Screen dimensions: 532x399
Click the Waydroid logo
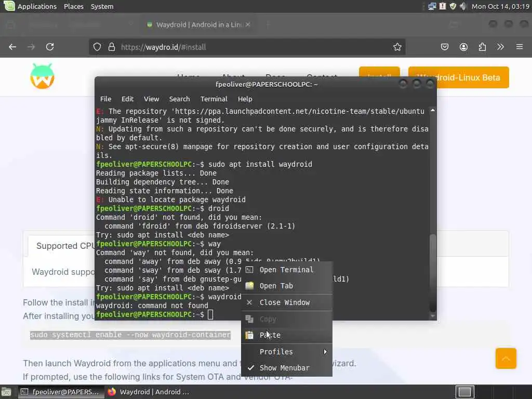coord(42,76)
